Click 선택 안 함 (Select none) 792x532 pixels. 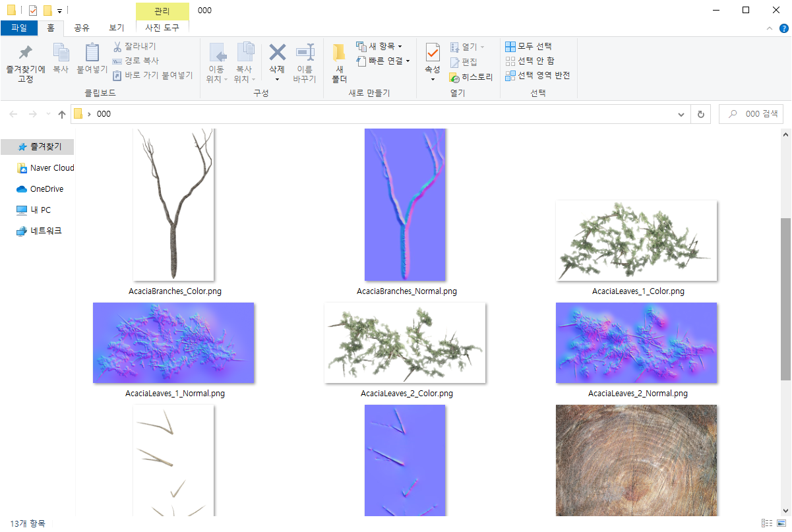(530, 61)
